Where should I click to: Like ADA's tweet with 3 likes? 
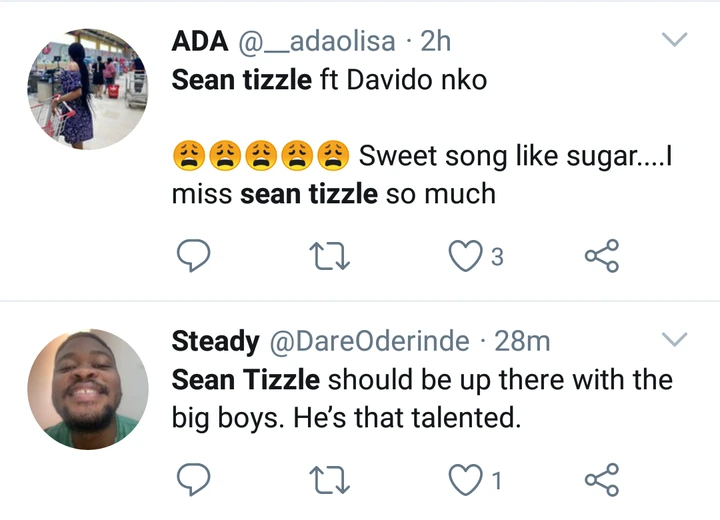(464, 257)
